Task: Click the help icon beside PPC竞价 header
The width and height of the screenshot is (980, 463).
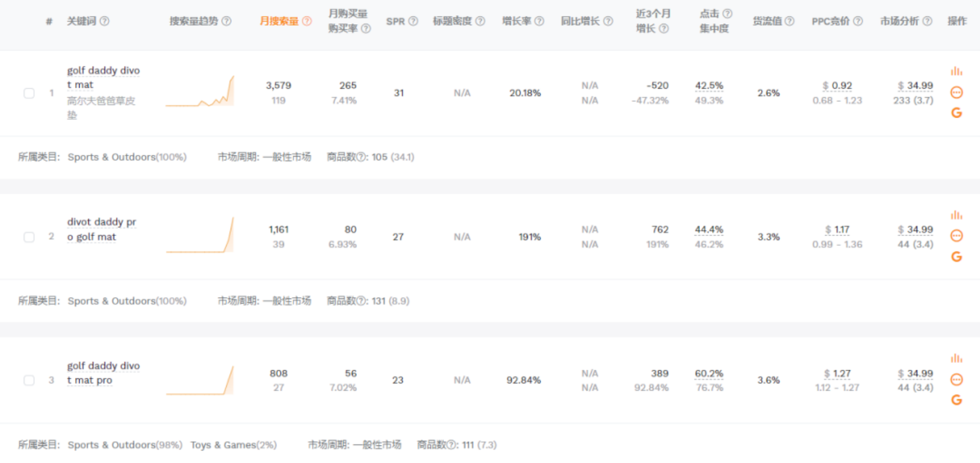Action: (x=858, y=21)
